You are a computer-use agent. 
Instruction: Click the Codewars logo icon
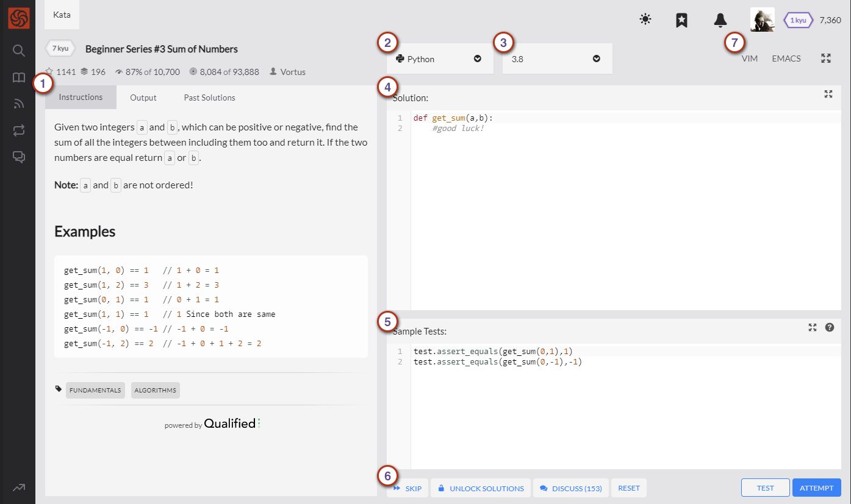(x=18, y=18)
